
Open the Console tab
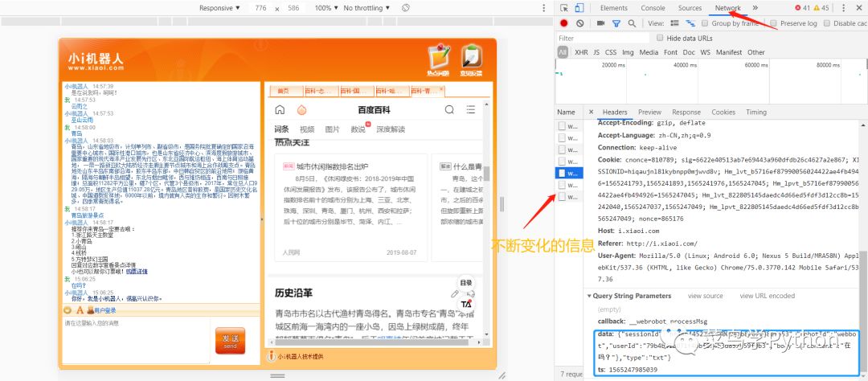[653, 8]
